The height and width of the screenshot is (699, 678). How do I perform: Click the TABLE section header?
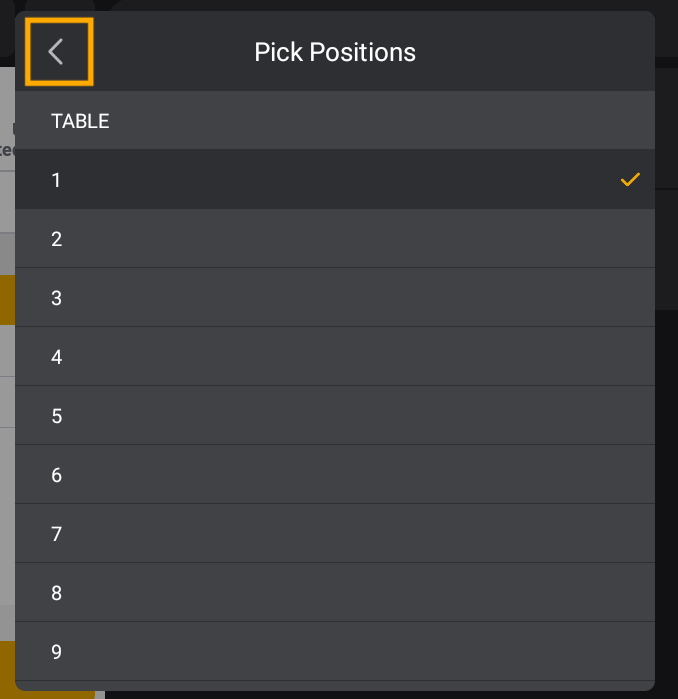click(81, 122)
